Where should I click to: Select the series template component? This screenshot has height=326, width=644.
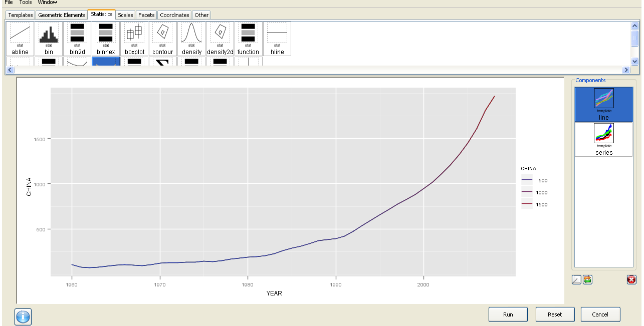coord(603,140)
